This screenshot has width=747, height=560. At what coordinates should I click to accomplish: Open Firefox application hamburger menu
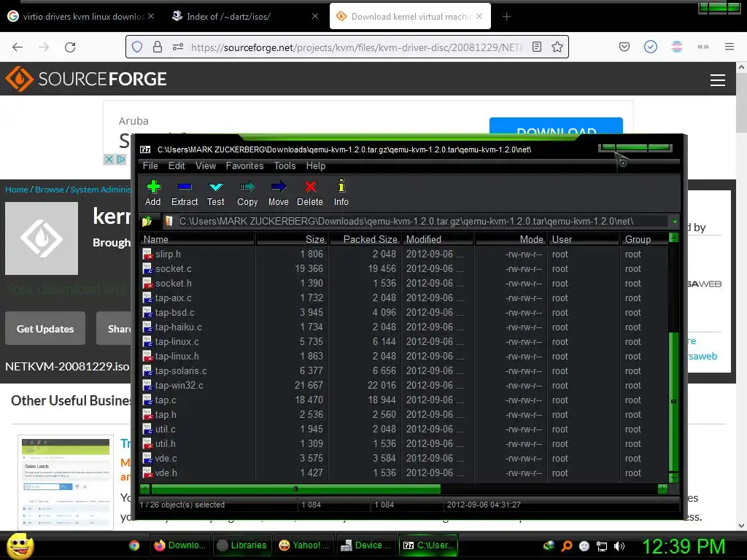coord(729,47)
